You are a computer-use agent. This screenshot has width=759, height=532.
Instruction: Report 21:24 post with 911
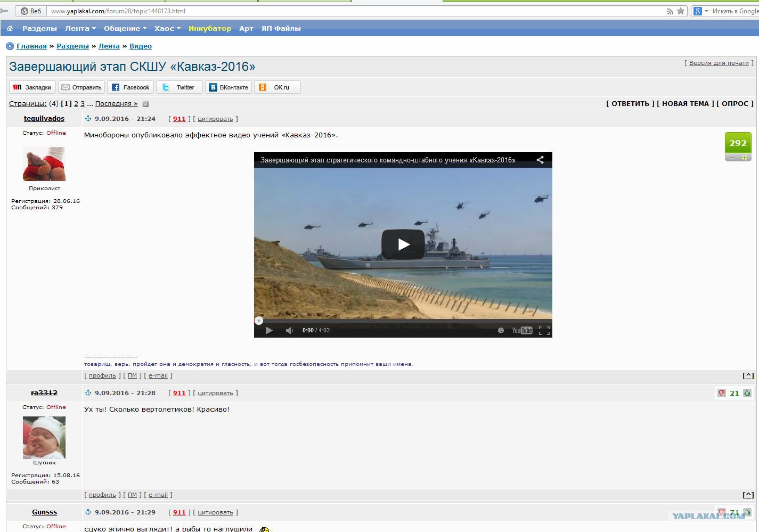pyautogui.click(x=179, y=119)
